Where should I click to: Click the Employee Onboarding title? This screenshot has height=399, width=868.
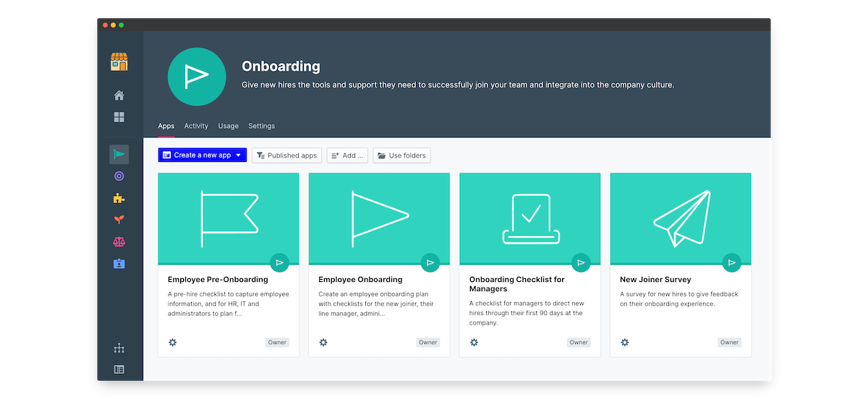(360, 280)
